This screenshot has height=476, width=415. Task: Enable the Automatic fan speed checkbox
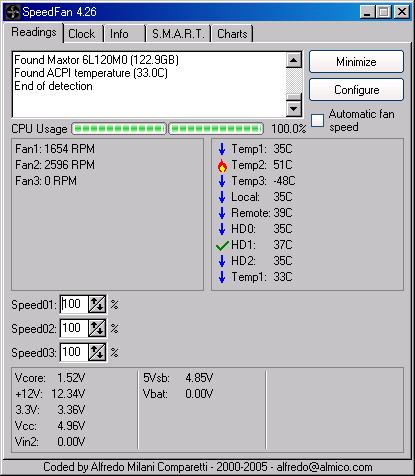317,120
